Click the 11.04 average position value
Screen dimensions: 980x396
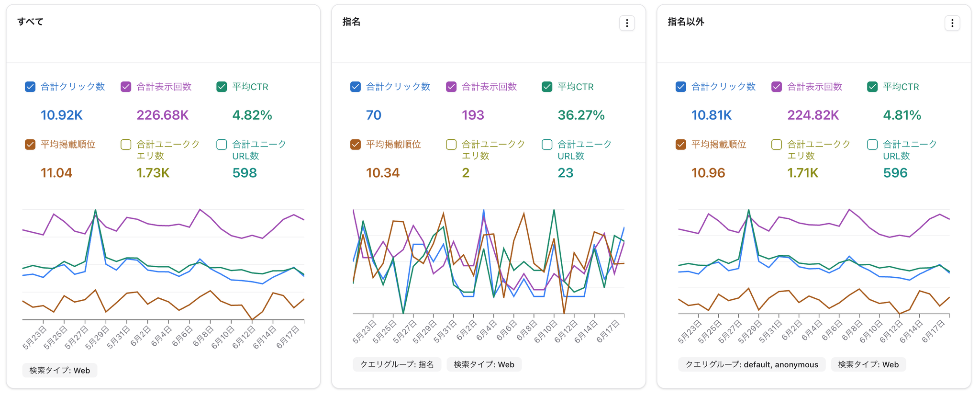[x=56, y=173]
